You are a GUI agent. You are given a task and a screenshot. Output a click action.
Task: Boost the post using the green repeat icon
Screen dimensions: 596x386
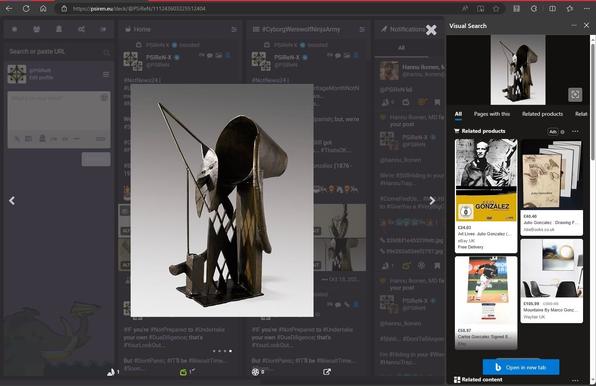click(183, 372)
